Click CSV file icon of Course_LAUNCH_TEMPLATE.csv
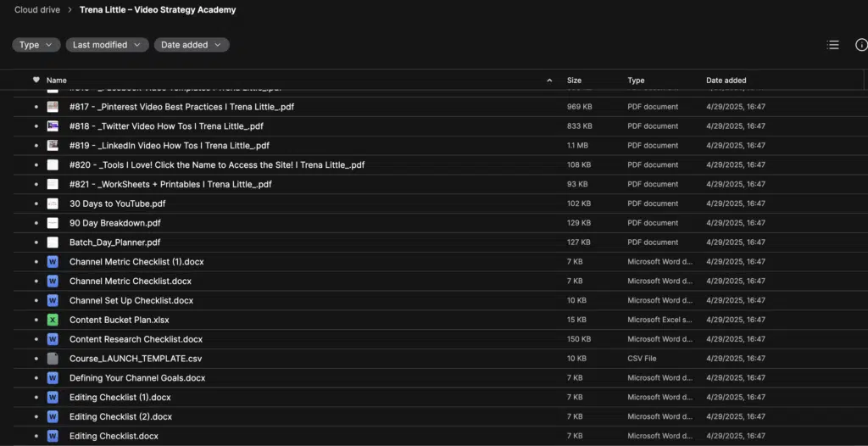Screen dimensions: 868x446 click(53, 359)
